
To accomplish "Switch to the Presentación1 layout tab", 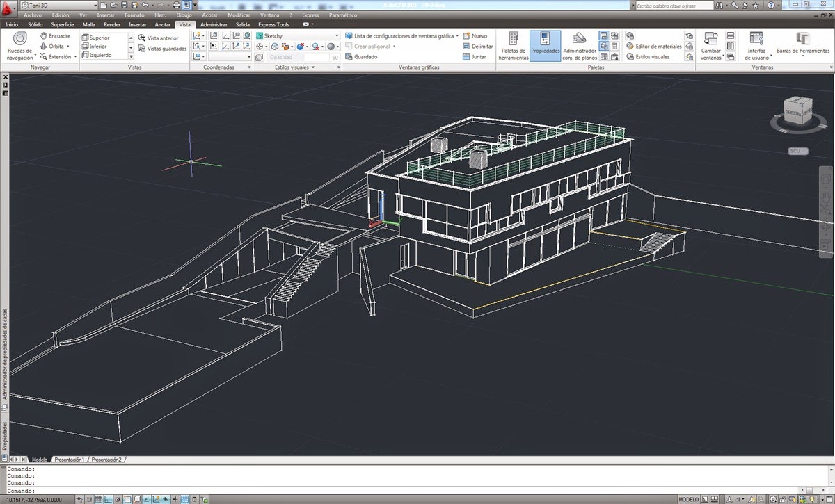I will pos(68,459).
